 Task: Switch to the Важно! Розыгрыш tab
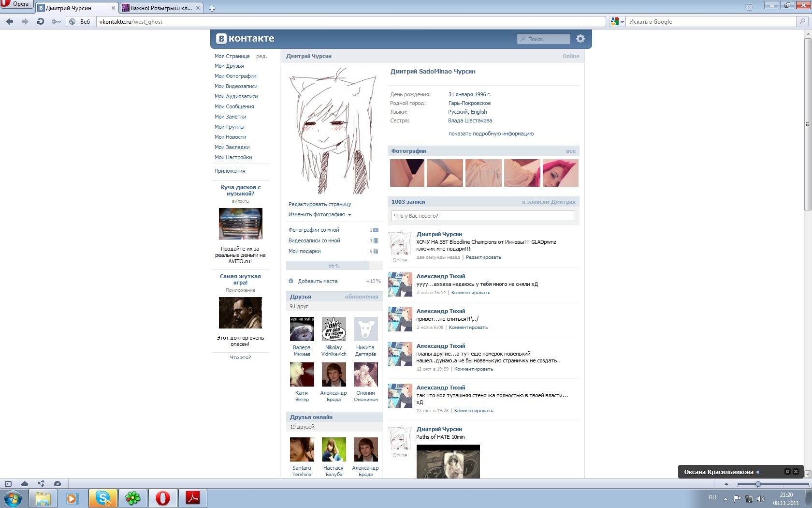[160, 8]
